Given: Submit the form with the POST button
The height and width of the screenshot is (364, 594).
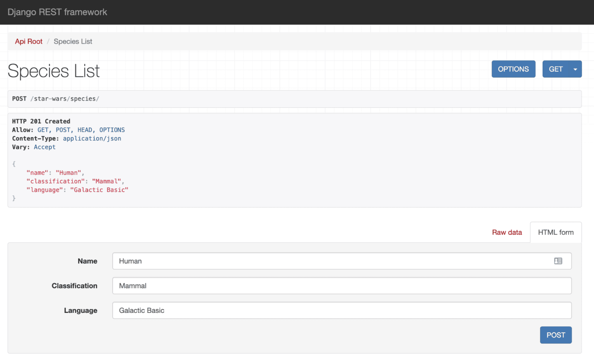Looking at the screenshot, I should click(x=555, y=335).
